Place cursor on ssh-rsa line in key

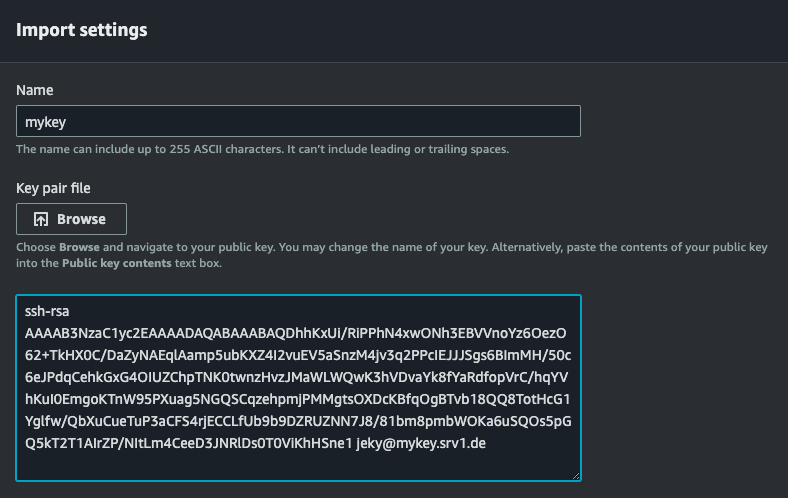(47, 312)
